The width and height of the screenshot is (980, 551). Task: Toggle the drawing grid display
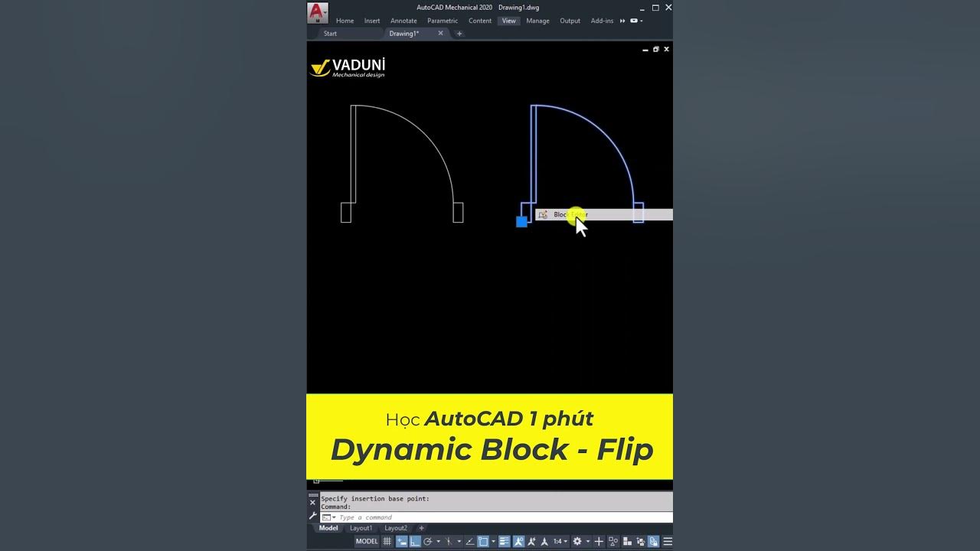pyautogui.click(x=387, y=541)
